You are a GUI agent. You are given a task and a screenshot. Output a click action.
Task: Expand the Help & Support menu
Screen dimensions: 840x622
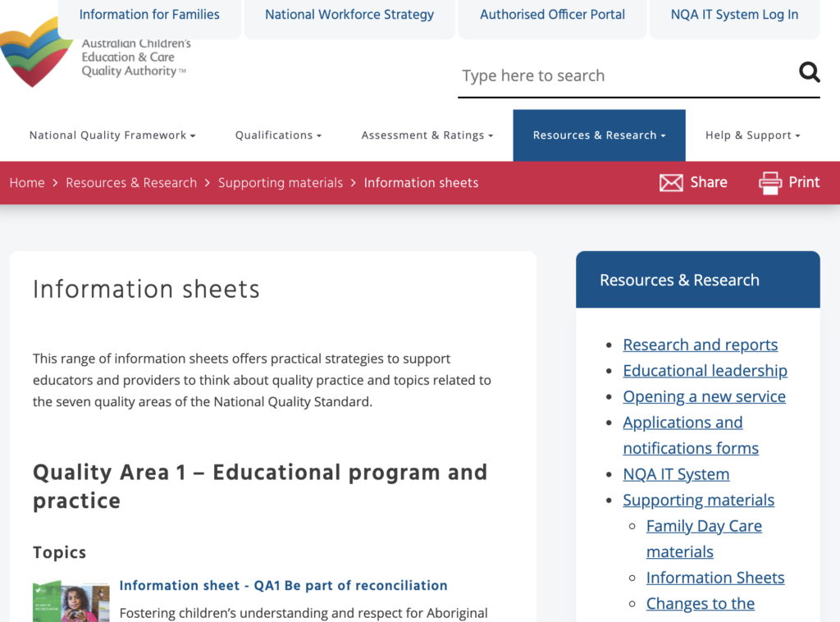click(751, 135)
